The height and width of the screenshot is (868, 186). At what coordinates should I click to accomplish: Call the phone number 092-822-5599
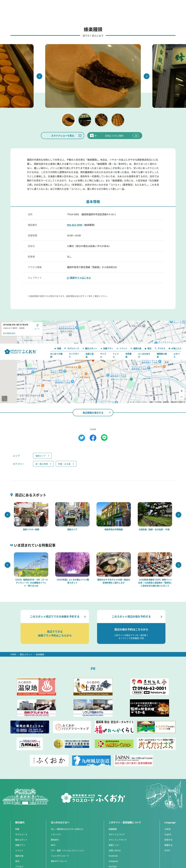tap(75, 225)
